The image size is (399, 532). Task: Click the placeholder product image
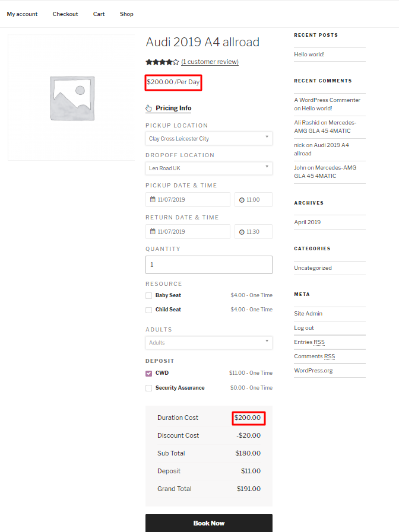tap(72, 98)
